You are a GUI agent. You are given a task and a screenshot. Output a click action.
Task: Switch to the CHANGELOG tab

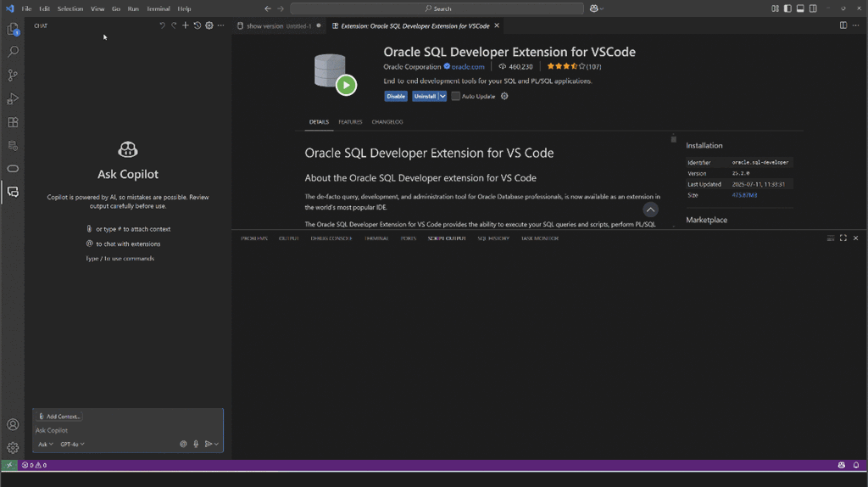pyautogui.click(x=387, y=122)
